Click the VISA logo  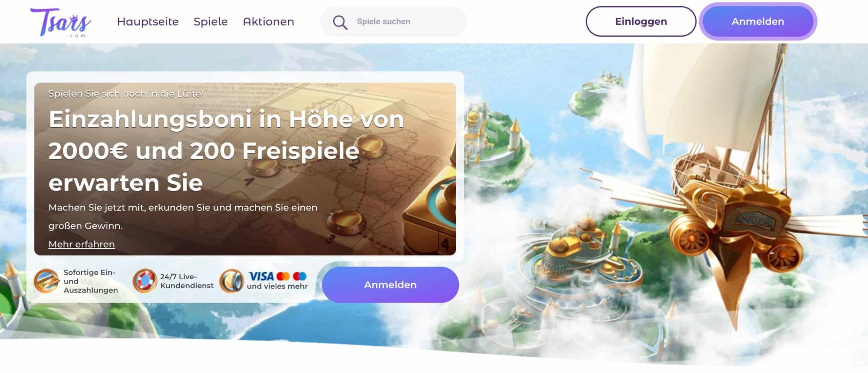(x=261, y=276)
